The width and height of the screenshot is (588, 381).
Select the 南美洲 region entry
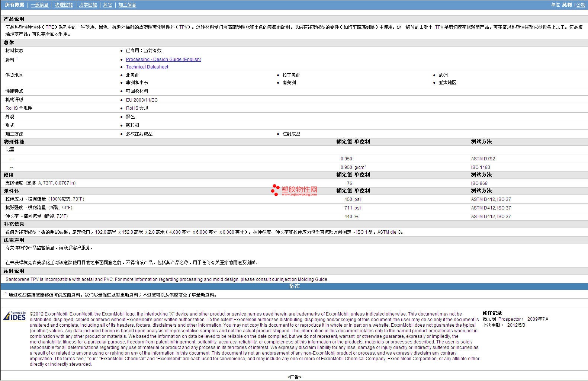[x=289, y=83]
